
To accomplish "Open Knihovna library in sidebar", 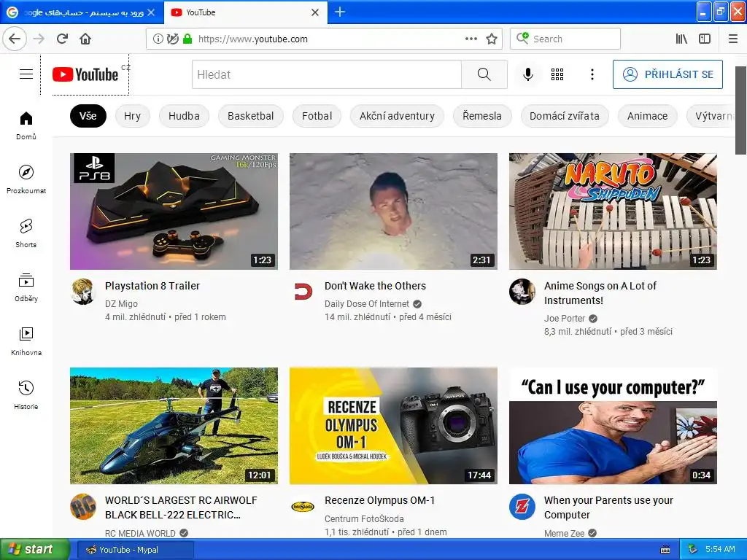I will (x=26, y=341).
